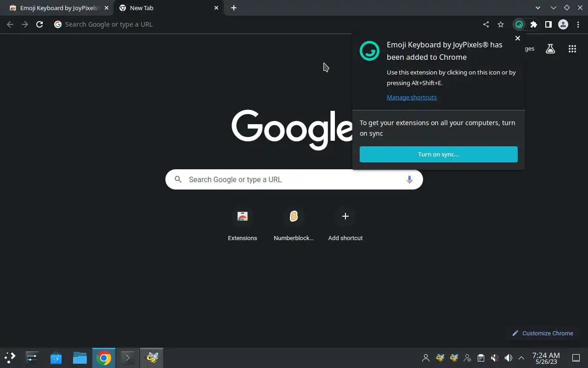588x368 pixels.
Task: Close the New Tab tab
Action: pos(216,8)
